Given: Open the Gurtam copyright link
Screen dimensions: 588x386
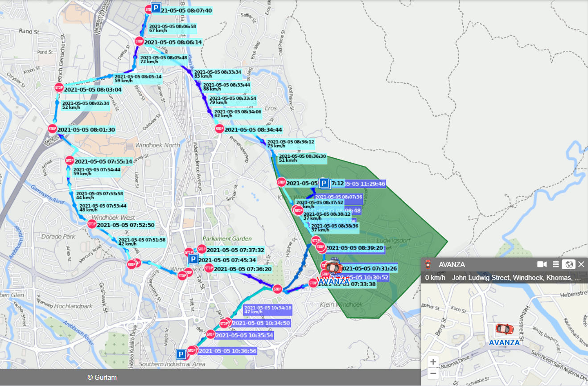Looking at the screenshot, I should tap(102, 378).
